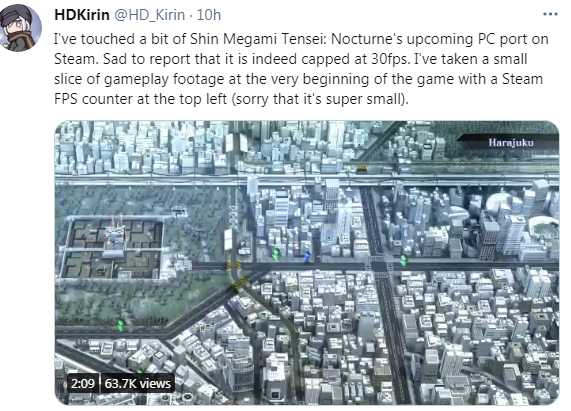
Task: Click the walled compound building on map
Action: point(114,247)
